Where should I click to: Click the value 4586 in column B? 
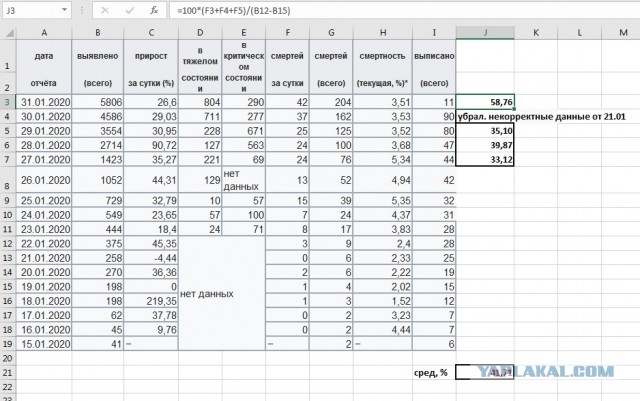tap(98, 116)
